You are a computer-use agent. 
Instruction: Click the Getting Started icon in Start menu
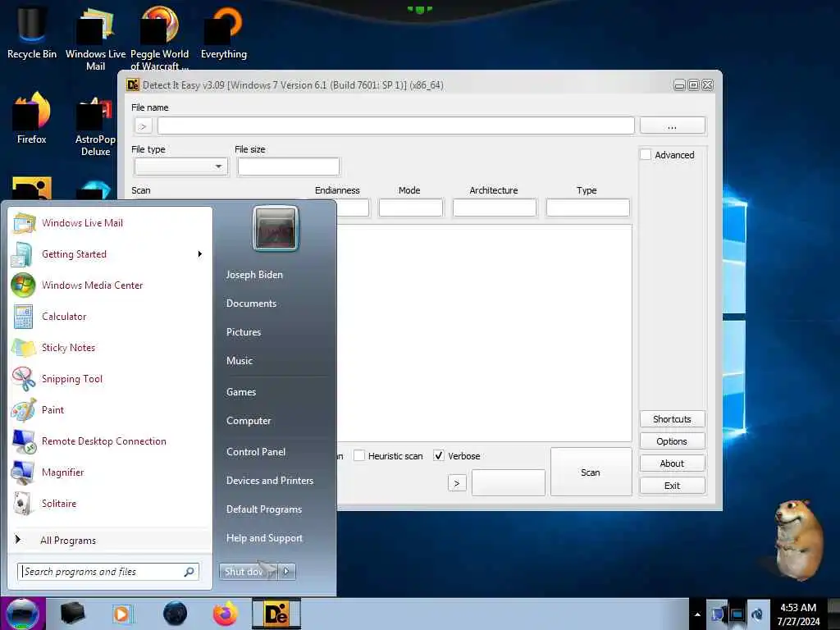22,254
